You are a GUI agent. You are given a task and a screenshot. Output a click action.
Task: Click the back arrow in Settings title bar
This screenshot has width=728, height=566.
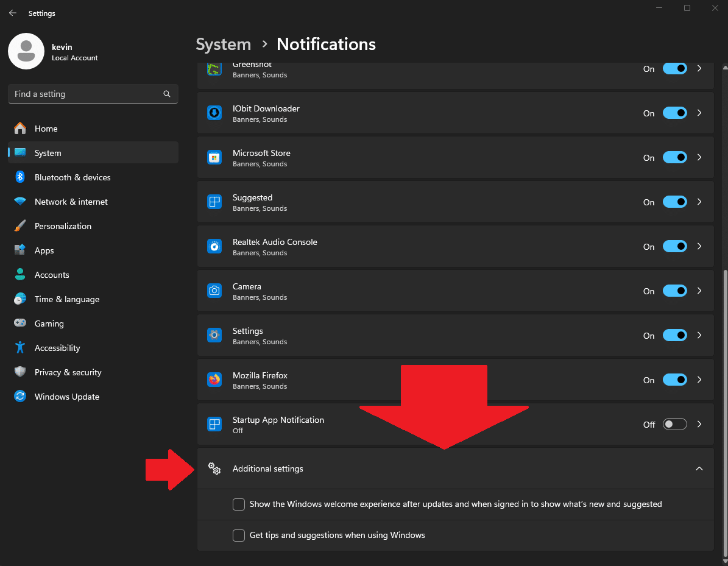(x=13, y=13)
